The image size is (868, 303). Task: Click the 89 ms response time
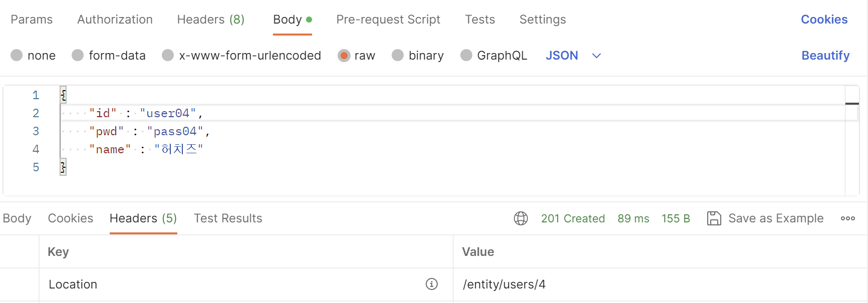tap(633, 218)
